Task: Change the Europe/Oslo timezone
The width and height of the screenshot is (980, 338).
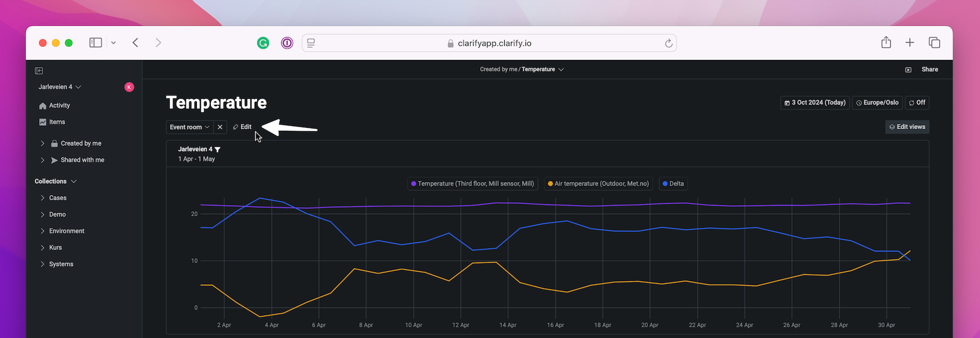Action: [877, 103]
